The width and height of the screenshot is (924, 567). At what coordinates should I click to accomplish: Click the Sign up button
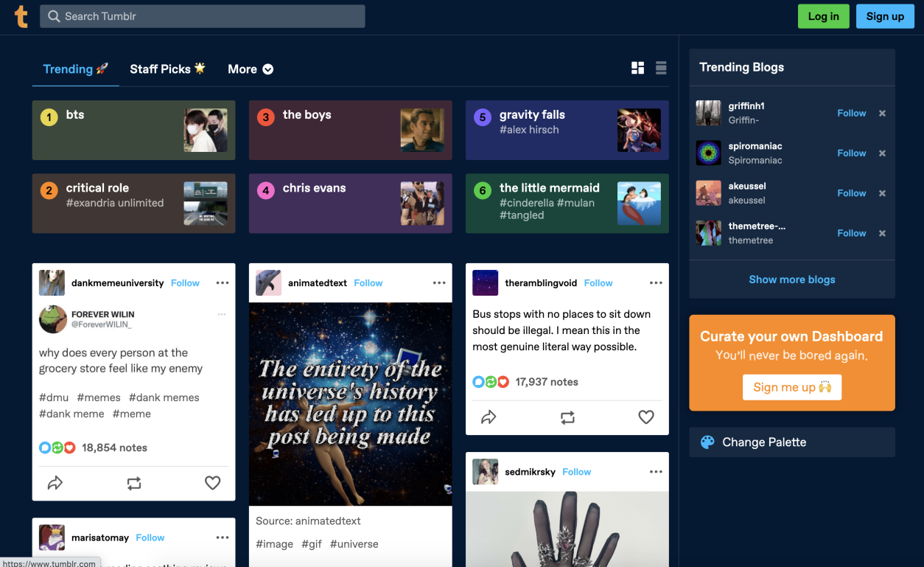tap(885, 16)
